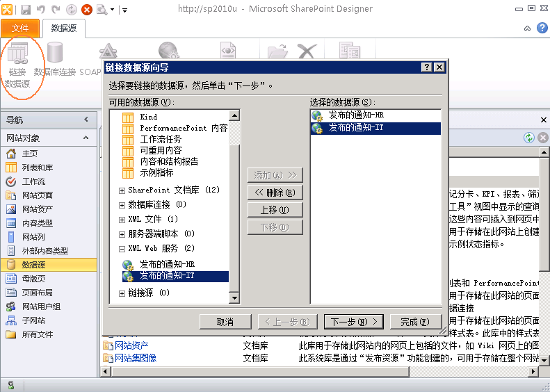Select Kind in available data sources

149,117
